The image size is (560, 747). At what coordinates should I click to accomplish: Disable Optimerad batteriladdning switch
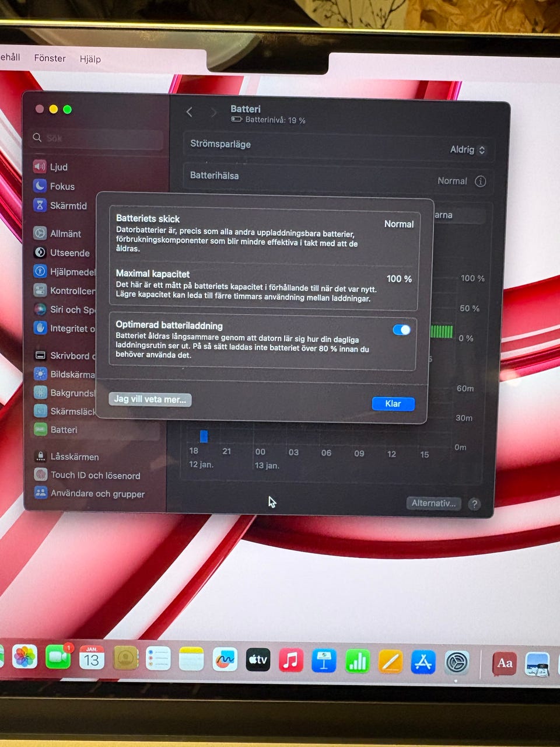401,330
